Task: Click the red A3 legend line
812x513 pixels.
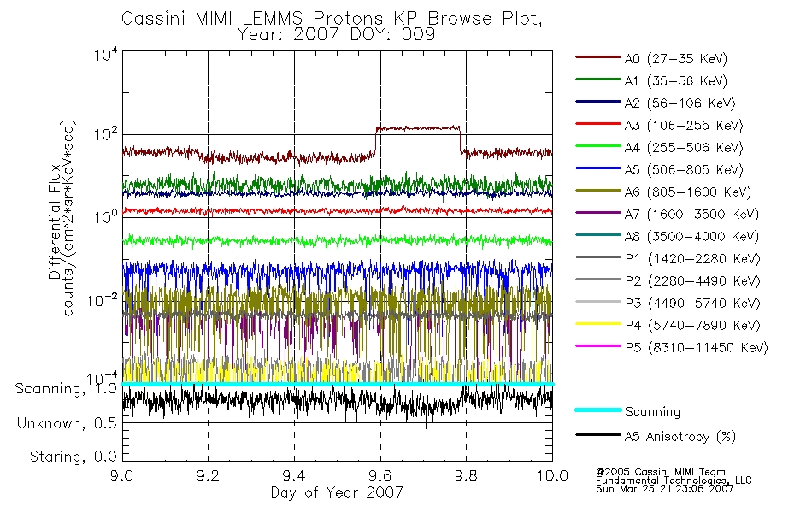Action: pyautogui.click(x=598, y=124)
